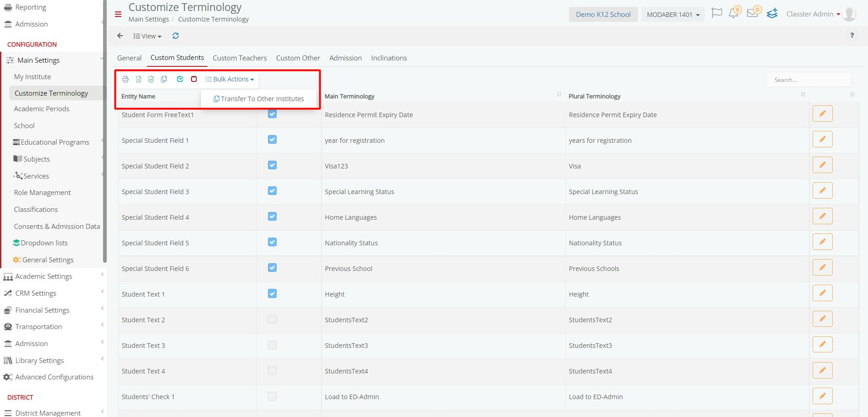The image size is (868, 417).
Task: Toggle the red hamburger sidebar menu
Action: tap(118, 14)
